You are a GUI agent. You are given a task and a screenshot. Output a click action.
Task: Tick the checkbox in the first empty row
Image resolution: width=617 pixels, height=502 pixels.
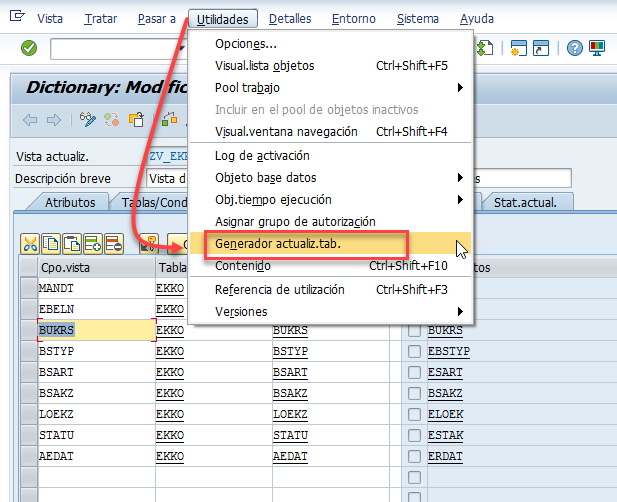point(414,478)
